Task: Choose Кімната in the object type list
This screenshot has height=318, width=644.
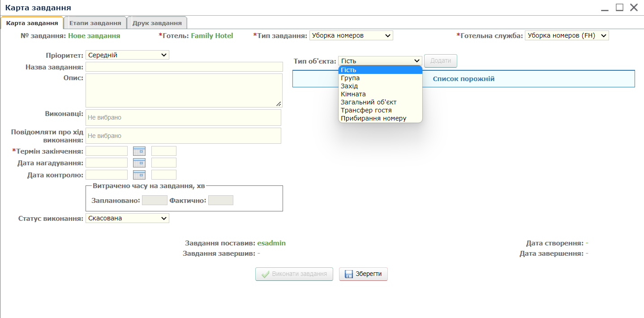Action: click(x=353, y=94)
